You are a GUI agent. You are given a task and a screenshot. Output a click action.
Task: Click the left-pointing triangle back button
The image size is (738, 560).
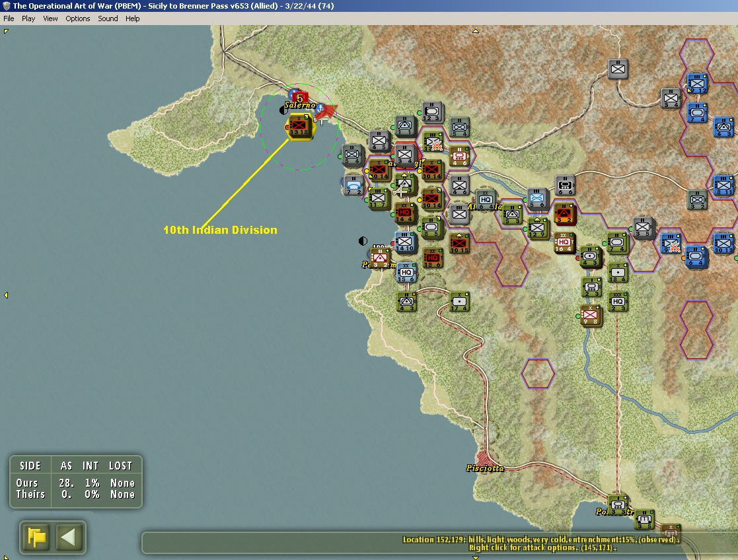pos(69,537)
